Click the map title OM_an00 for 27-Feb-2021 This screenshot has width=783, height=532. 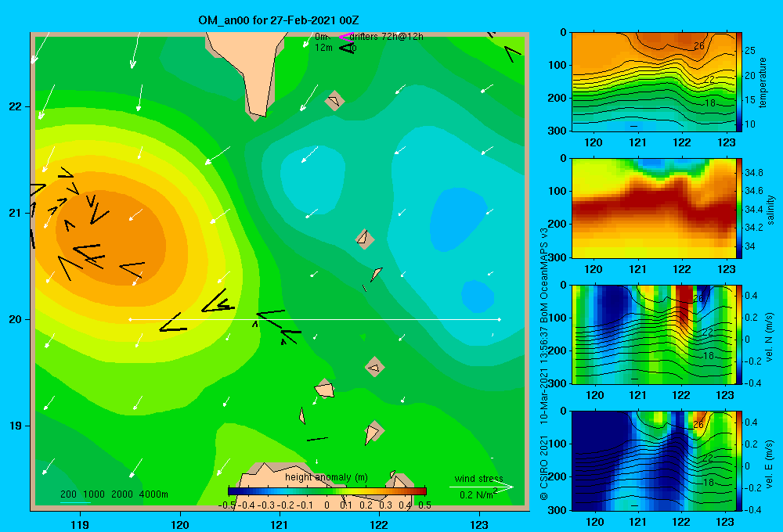tap(279, 20)
